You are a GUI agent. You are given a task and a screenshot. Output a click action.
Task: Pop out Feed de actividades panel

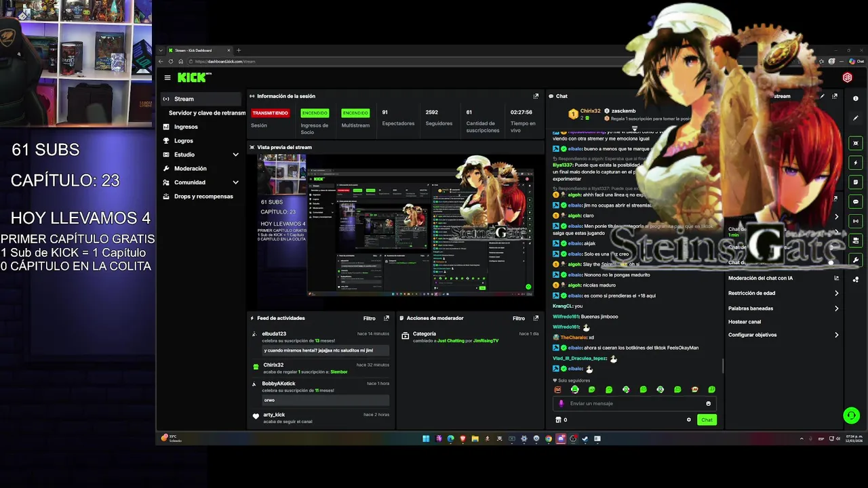pyautogui.click(x=387, y=318)
